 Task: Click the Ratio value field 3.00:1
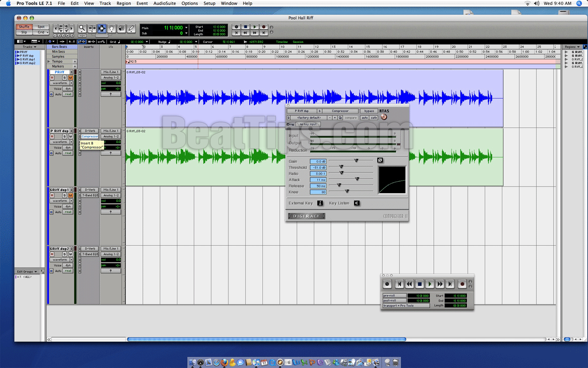tap(318, 174)
